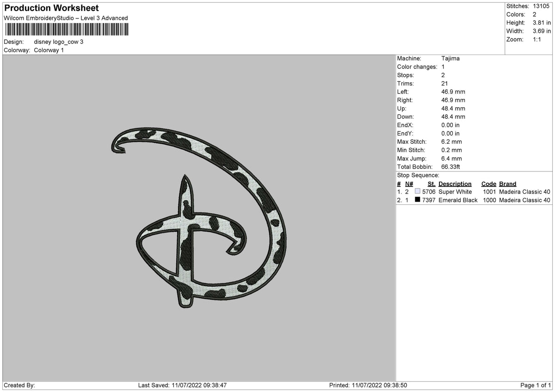Select the Wilcom EmbroideryStudio – Level 3 Advanced text
This screenshot has width=555, height=392.
[66, 18]
